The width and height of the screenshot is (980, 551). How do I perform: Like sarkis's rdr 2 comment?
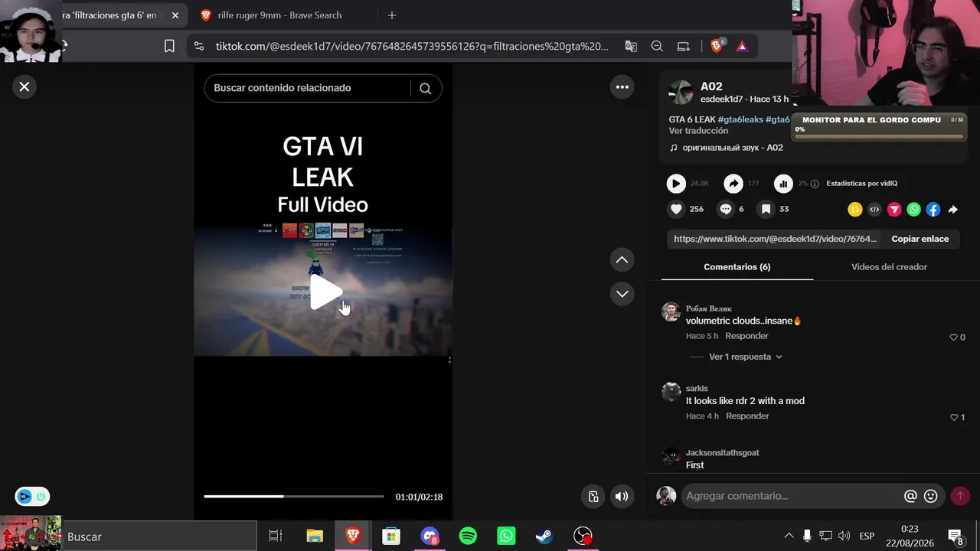(954, 418)
